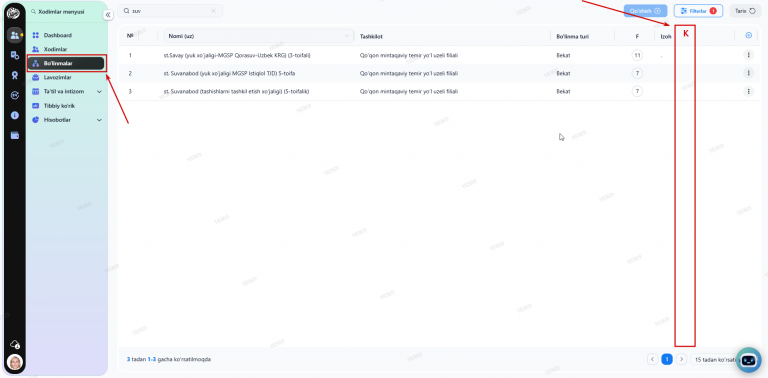This screenshot has height=378, width=768.
Task: Click the Izoh column header
Action: click(x=665, y=36)
